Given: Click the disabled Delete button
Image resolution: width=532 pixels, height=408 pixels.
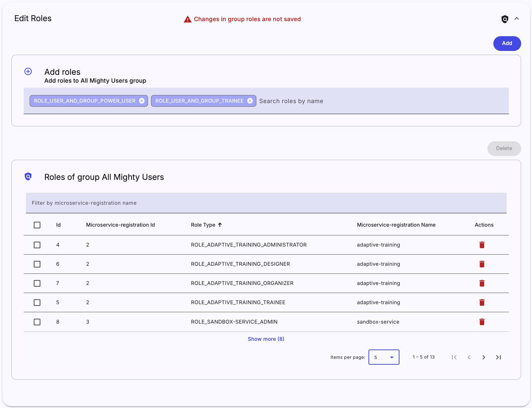Looking at the screenshot, I should tap(504, 148).
